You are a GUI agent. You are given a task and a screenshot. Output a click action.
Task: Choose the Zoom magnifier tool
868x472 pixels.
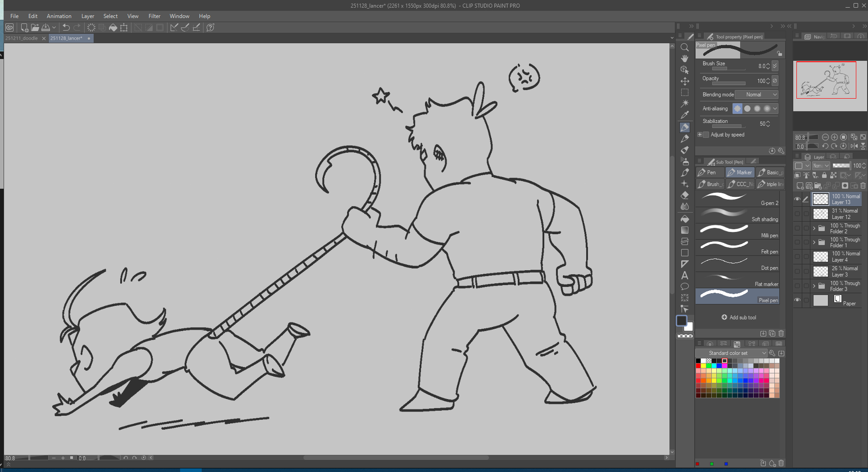685,47
